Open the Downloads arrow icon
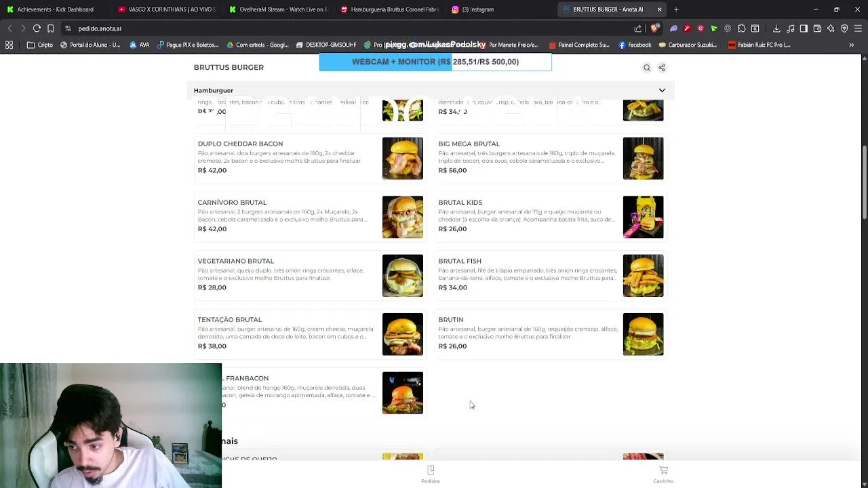This screenshot has height=488, width=868. tap(776, 28)
